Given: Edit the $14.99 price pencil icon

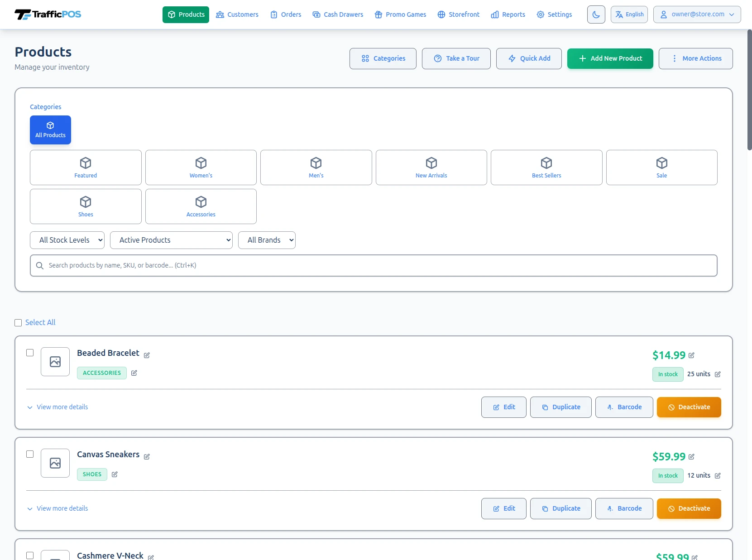Looking at the screenshot, I should pyautogui.click(x=691, y=355).
